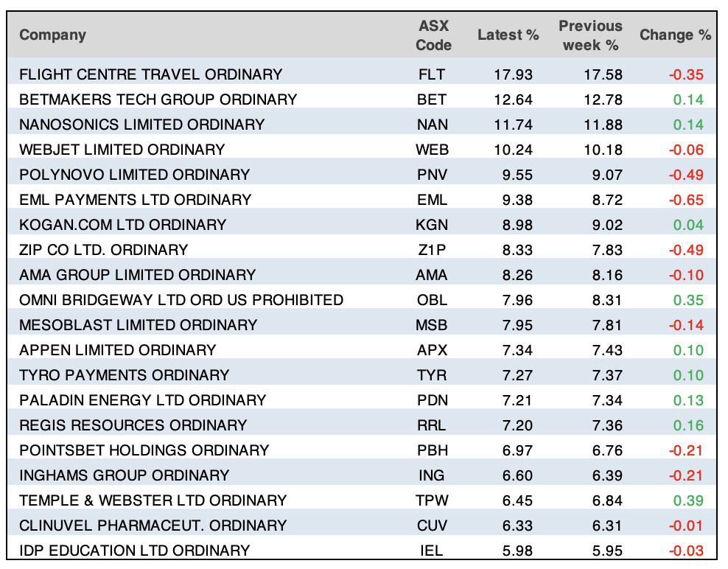
Task: Click ZIP CO LTD. ORDINARY row
Action: point(103,250)
